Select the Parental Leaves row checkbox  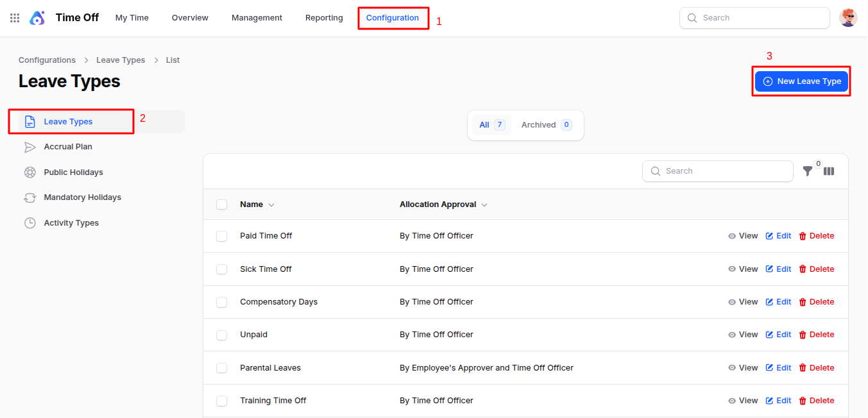click(222, 368)
